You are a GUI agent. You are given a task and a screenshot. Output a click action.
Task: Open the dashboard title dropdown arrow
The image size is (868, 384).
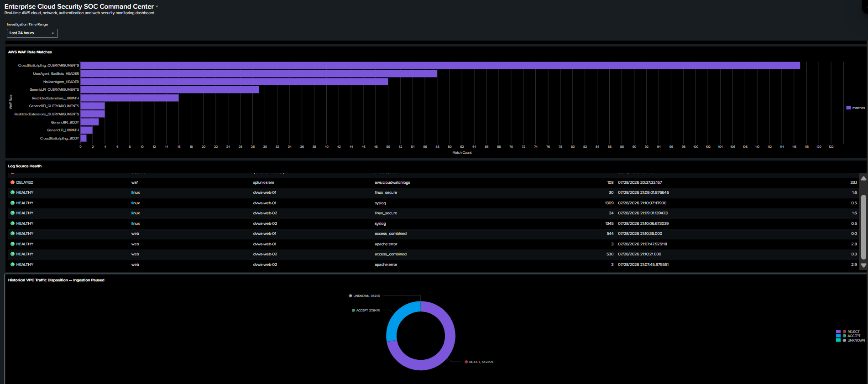pos(157,7)
